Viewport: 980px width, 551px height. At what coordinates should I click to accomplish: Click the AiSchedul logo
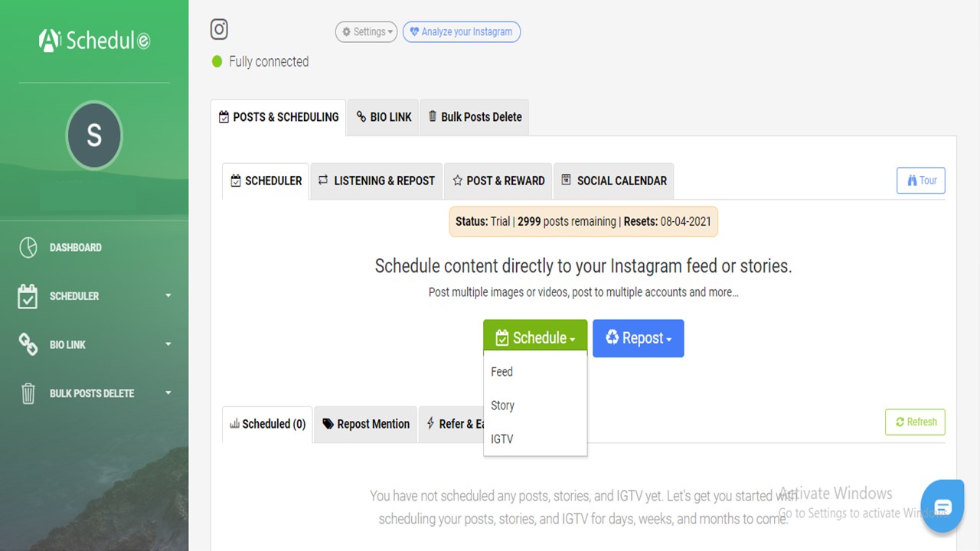94,40
